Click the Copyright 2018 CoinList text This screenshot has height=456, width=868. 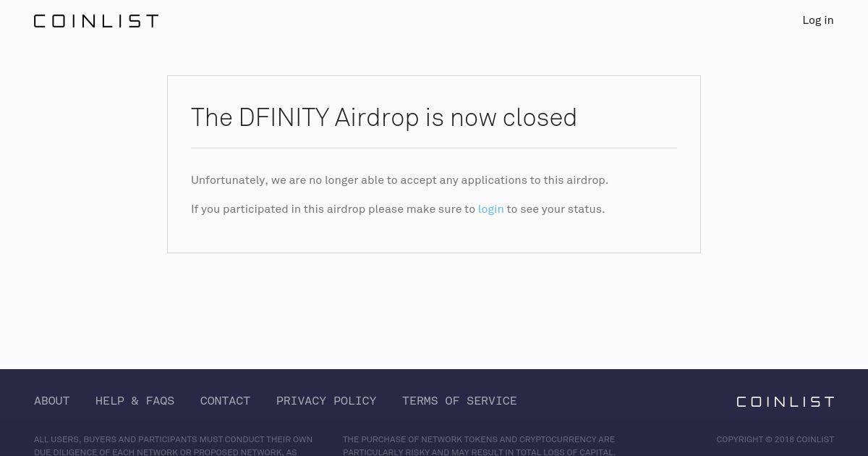click(x=775, y=439)
